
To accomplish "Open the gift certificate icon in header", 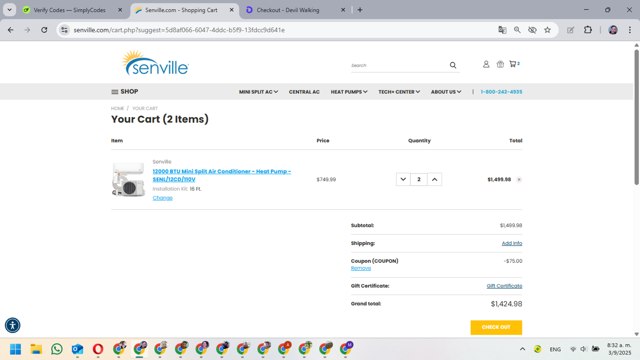I will pyautogui.click(x=500, y=64).
